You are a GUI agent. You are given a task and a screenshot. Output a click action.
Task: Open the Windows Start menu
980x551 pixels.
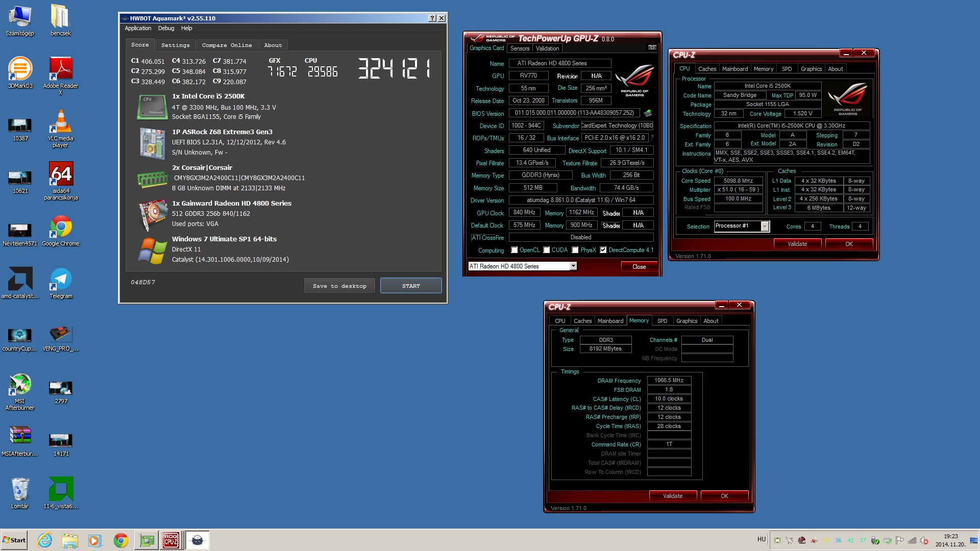pyautogui.click(x=14, y=540)
